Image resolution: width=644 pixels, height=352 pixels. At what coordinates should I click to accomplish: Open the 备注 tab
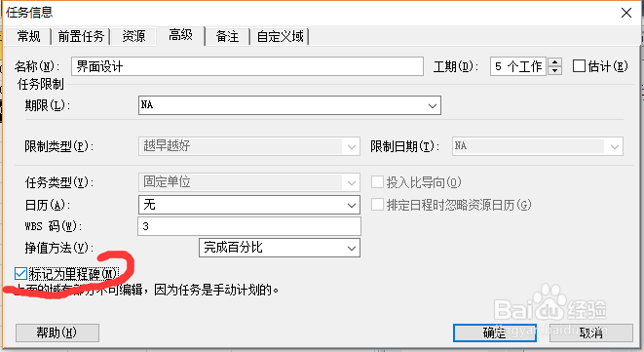(x=228, y=37)
